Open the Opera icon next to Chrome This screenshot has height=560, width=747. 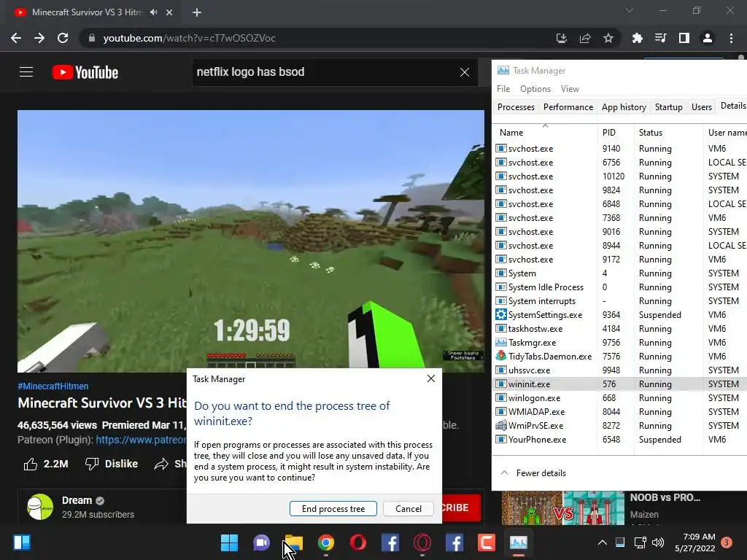pos(357,542)
